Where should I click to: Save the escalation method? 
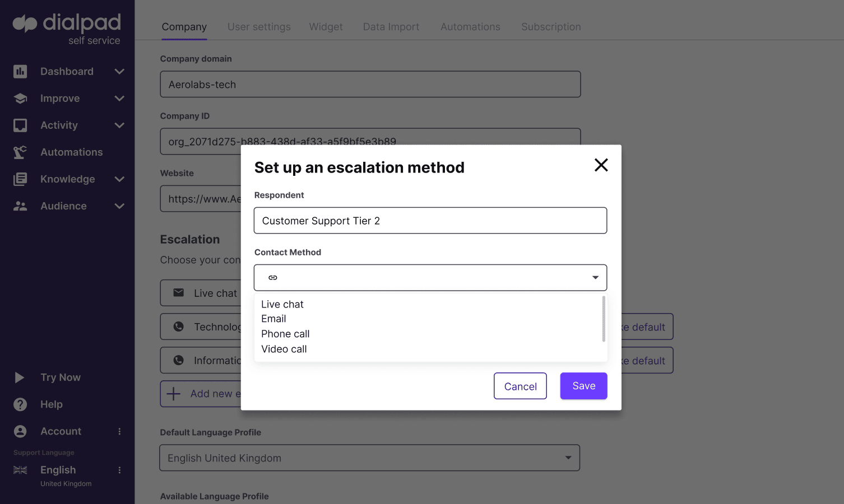pos(583,386)
